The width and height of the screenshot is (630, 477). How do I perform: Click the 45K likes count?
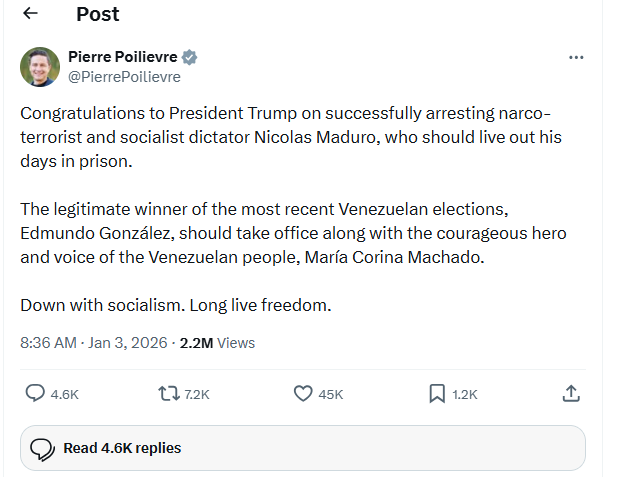(x=331, y=394)
